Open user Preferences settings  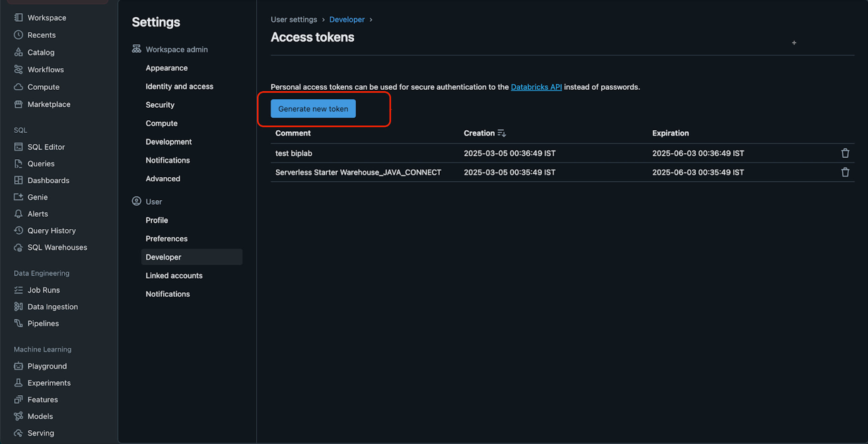tap(166, 239)
